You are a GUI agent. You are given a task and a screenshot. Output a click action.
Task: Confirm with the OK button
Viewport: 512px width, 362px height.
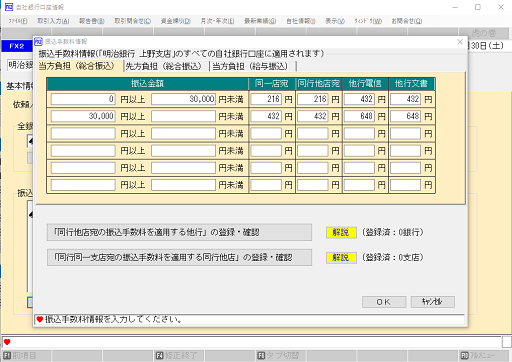[x=384, y=302]
